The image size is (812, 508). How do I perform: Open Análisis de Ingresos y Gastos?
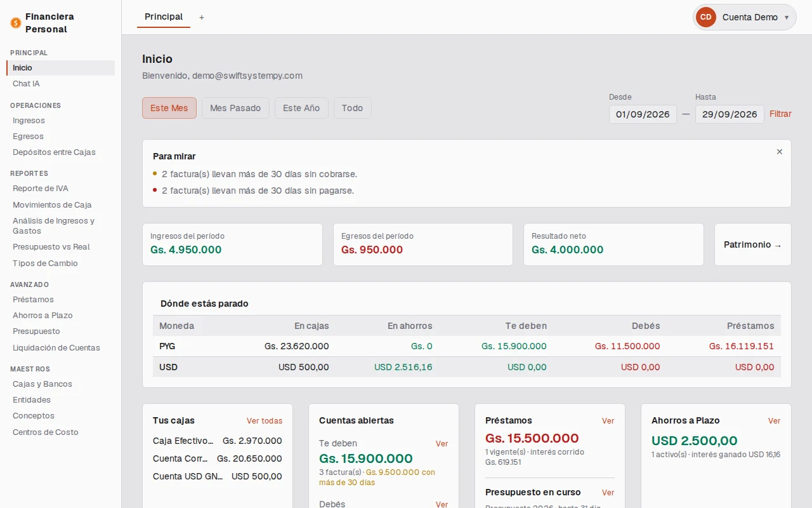[61, 226]
